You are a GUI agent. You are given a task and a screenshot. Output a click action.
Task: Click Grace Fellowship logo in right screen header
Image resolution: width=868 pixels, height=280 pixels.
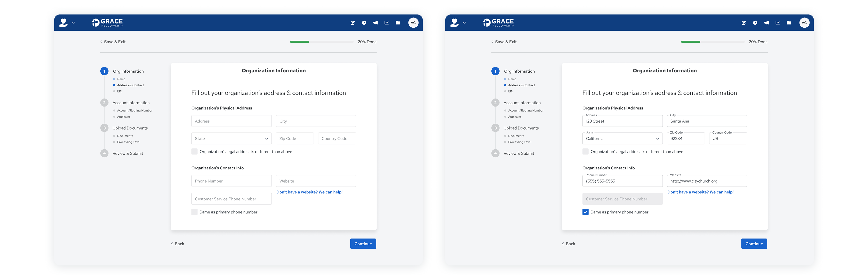(498, 23)
